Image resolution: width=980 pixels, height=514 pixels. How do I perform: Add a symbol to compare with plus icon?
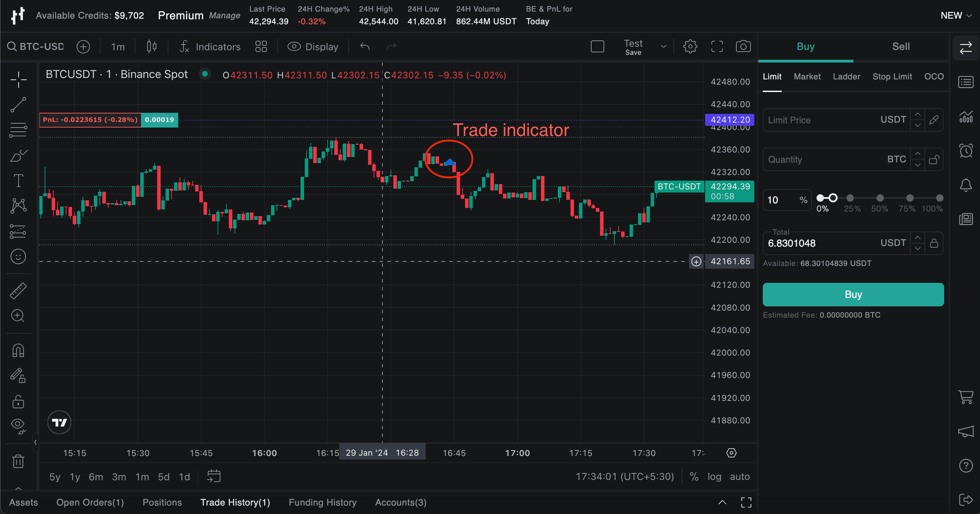coord(83,46)
